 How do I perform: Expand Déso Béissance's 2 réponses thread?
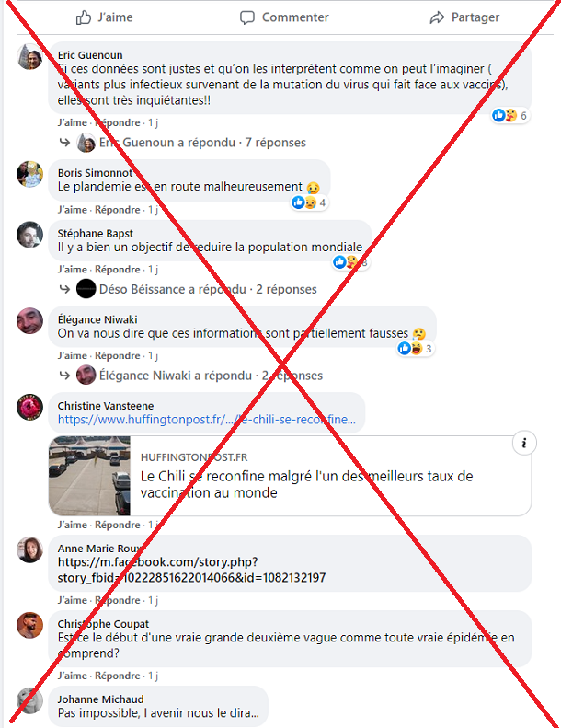(x=208, y=289)
